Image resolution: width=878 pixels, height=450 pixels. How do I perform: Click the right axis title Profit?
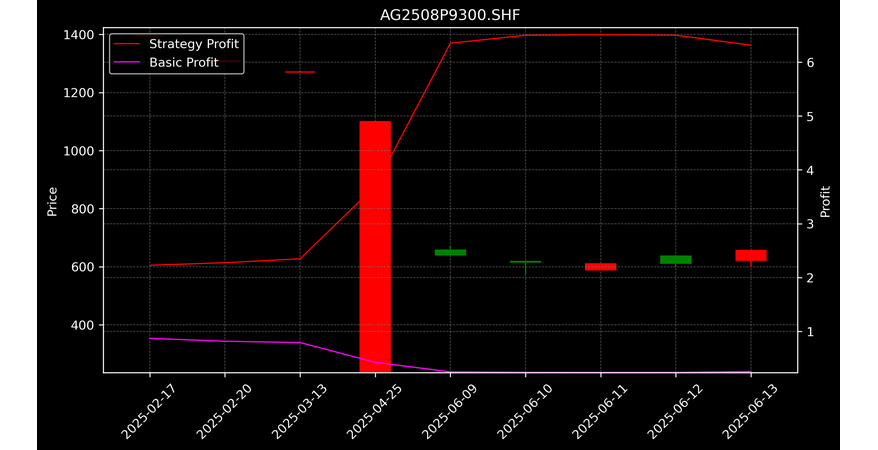[x=825, y=201]
